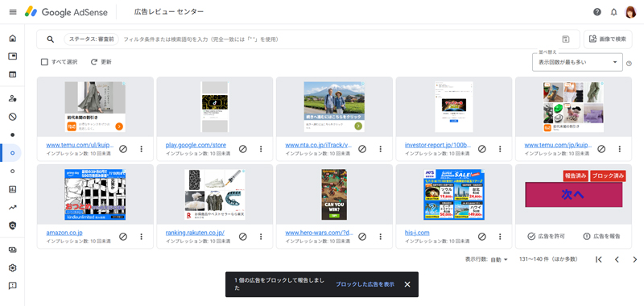This screenshot has height=306, width=644.
Task: Click the sort help question icon
Action: point(629,64)
